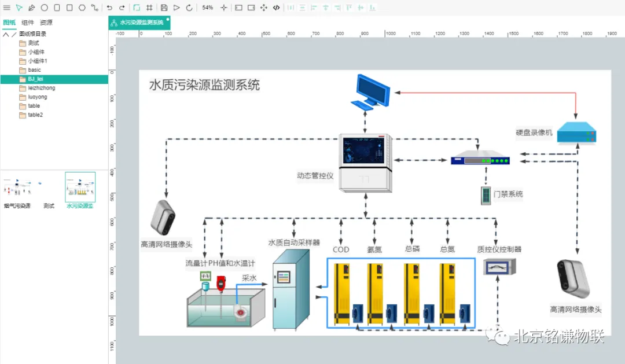Open the 54% zoom level control

(x=207, y=8)
